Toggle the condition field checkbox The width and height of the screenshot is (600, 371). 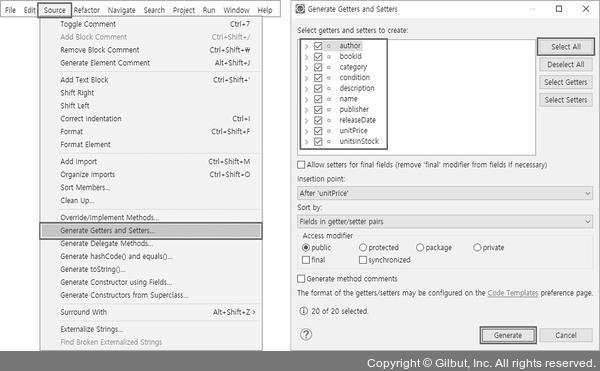tap(318, 78)
